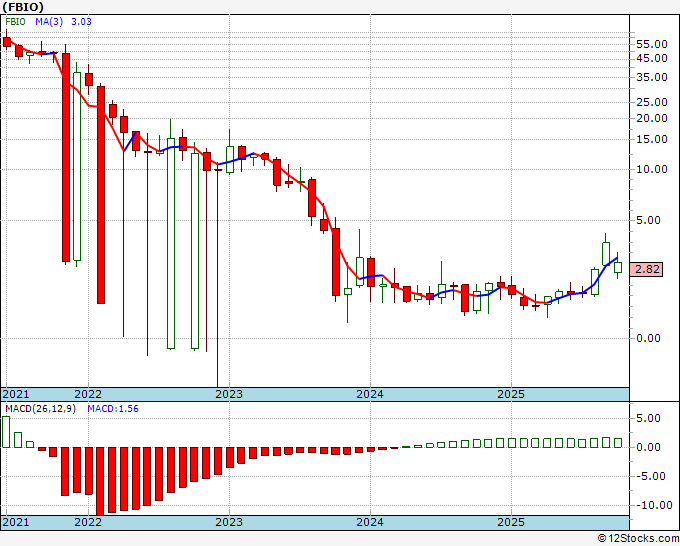Viewport: 680px width, 546px height.
Task: Click the 2.82 current price tag
Action: (x=647, y=269)
